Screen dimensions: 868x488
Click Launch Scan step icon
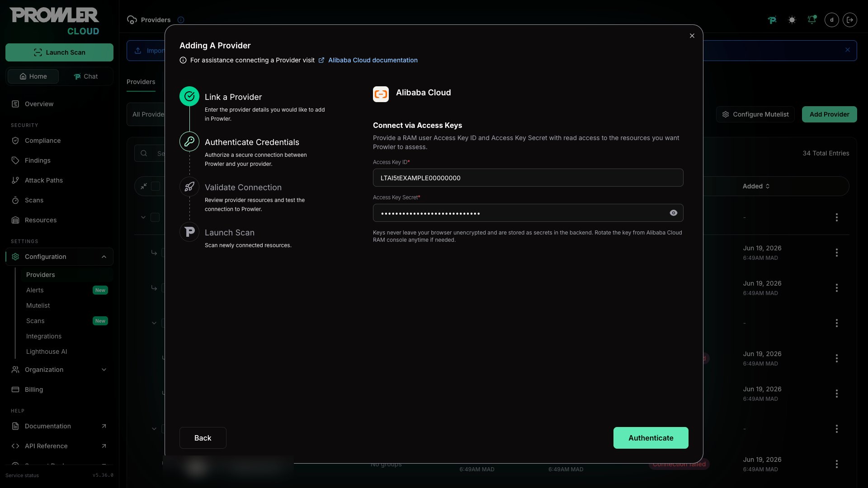coord(189,232)
